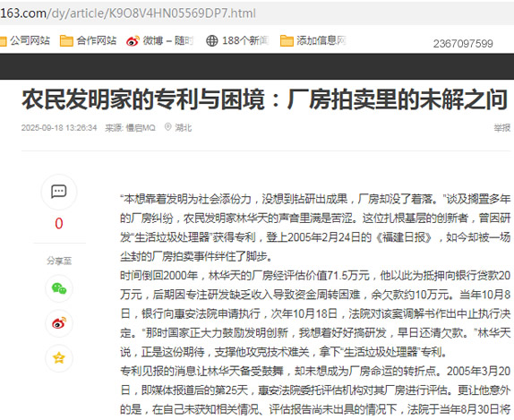514x420 pixels.
Task: Click the account number 2367097599
Action: click(463, 44)
